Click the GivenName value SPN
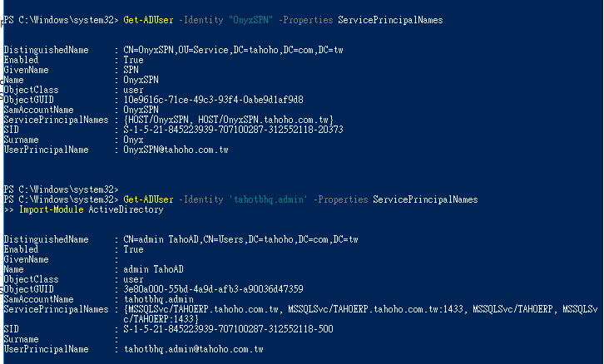Image resolution: width=604 pixels, height=364 pixels. [x=131, y=71]
